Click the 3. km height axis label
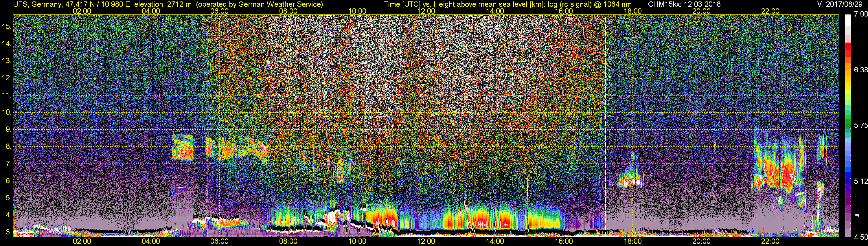 (8, 232)
